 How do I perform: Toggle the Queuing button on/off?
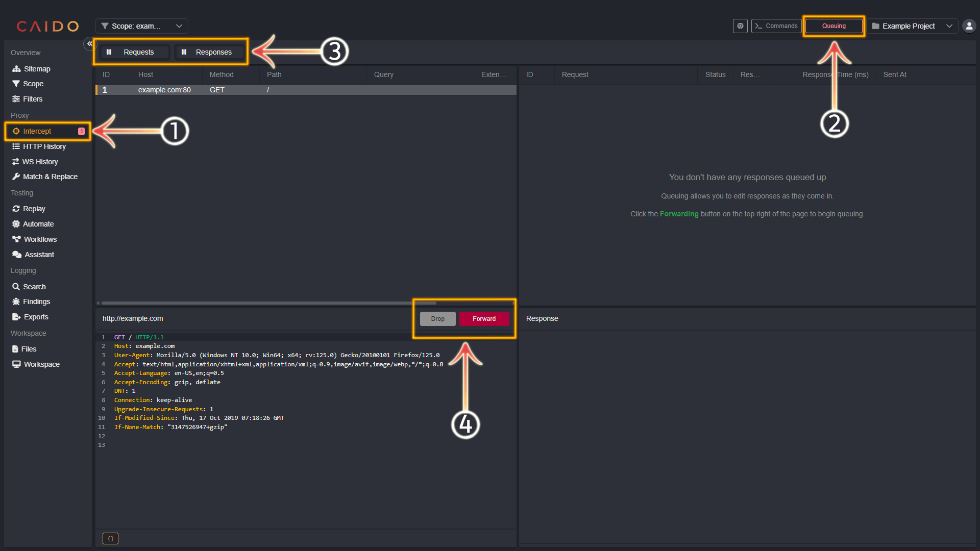[834, 26]
